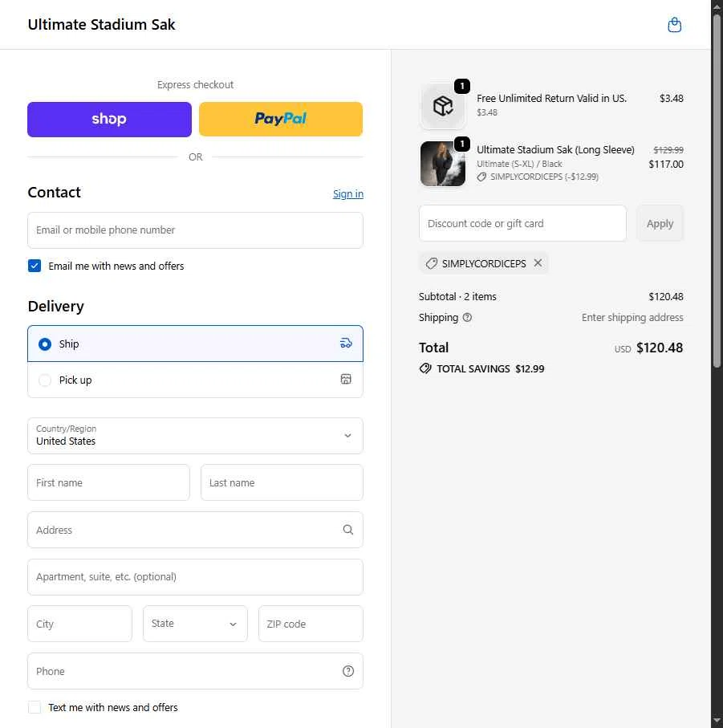Screen dimensions: 723x728
Task: Open the State dropdown
Action: coord(195,624)
